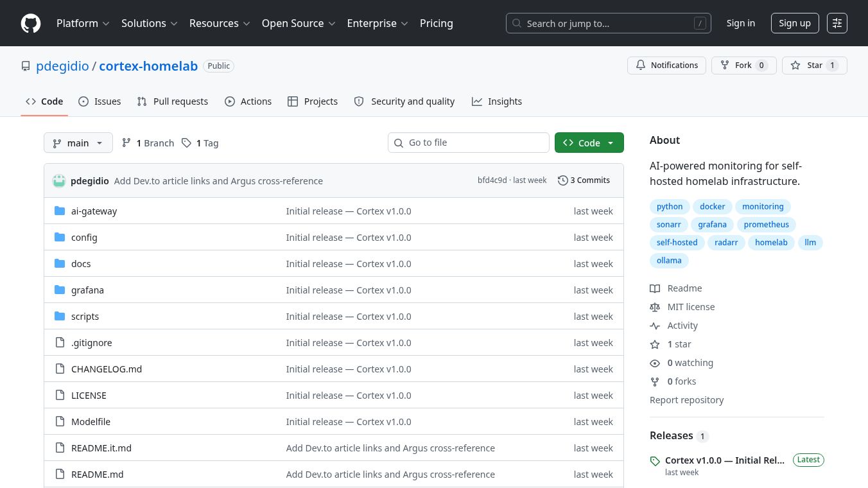868x488 pixels.
Task: Switch to the Issues tab
Action: pos(100,101)
